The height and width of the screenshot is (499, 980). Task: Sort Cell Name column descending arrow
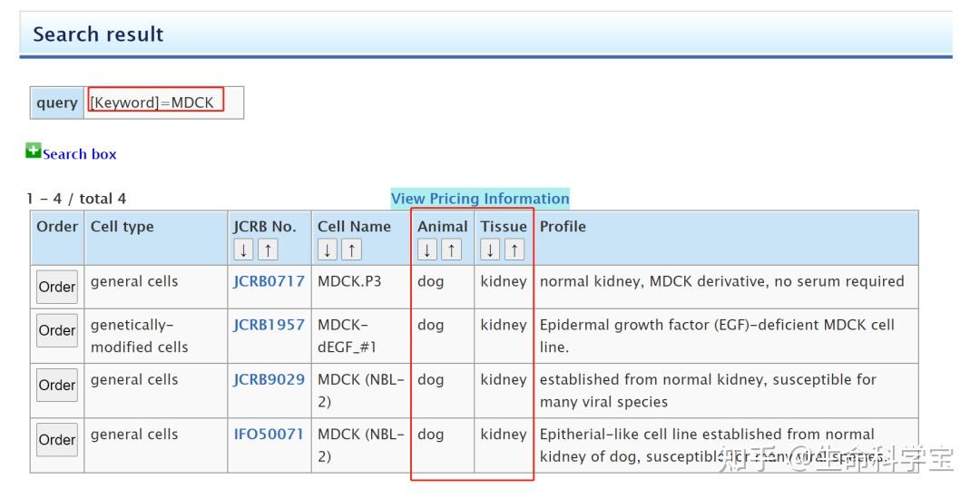tap(328, 249)
